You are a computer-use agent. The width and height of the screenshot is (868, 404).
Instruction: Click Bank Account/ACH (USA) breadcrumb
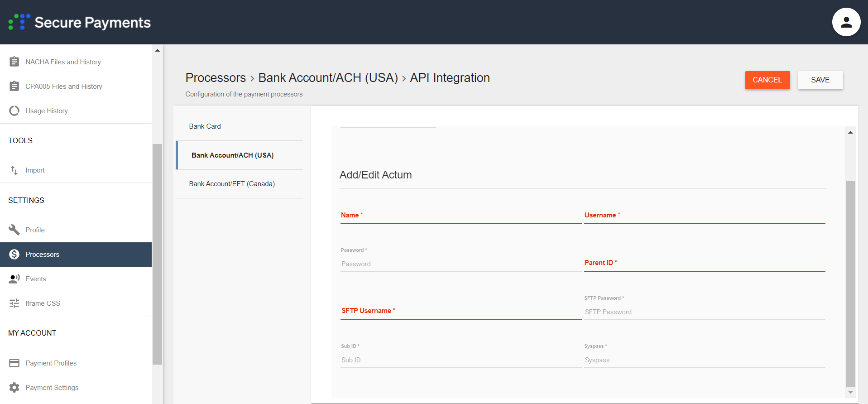[328, 78]
